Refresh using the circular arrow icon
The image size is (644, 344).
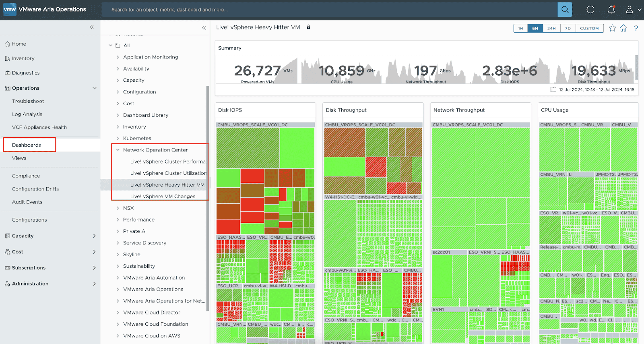pos(590,10)
